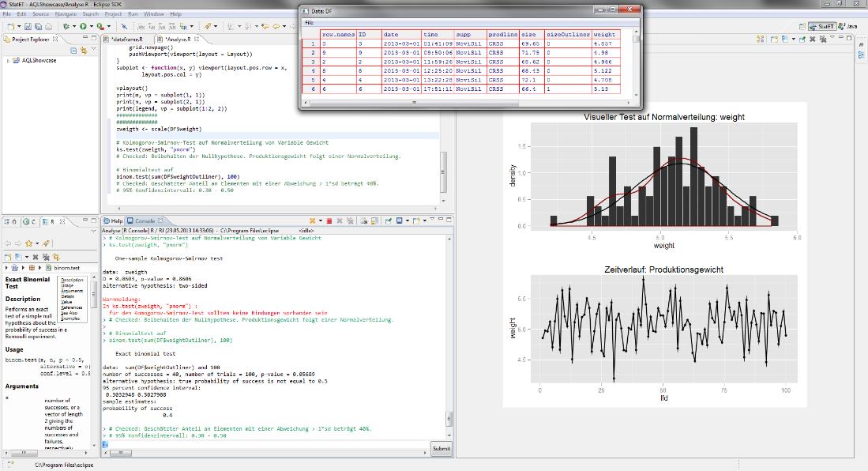Image resolution: width=868 pixels, height=471 pixels.
Task: Click the 'sizeOutlier' column header in DF table
Action: [x=568, y=34]
